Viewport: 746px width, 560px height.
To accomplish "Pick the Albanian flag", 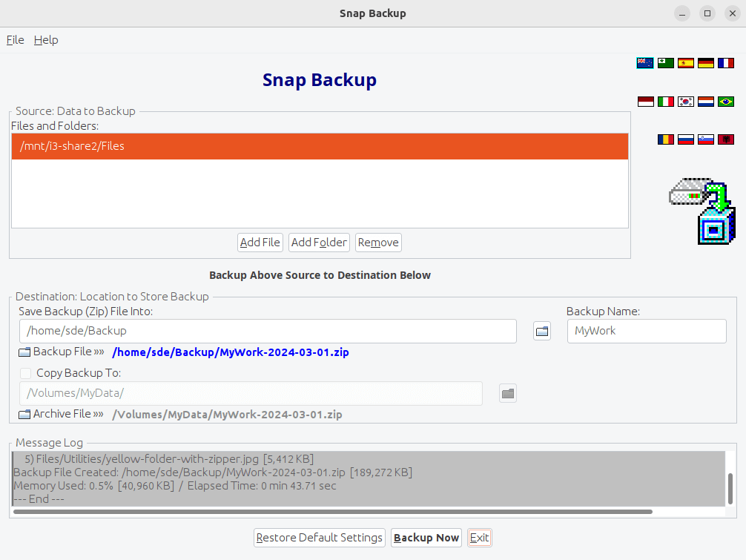I will click(x=725, y=139).
